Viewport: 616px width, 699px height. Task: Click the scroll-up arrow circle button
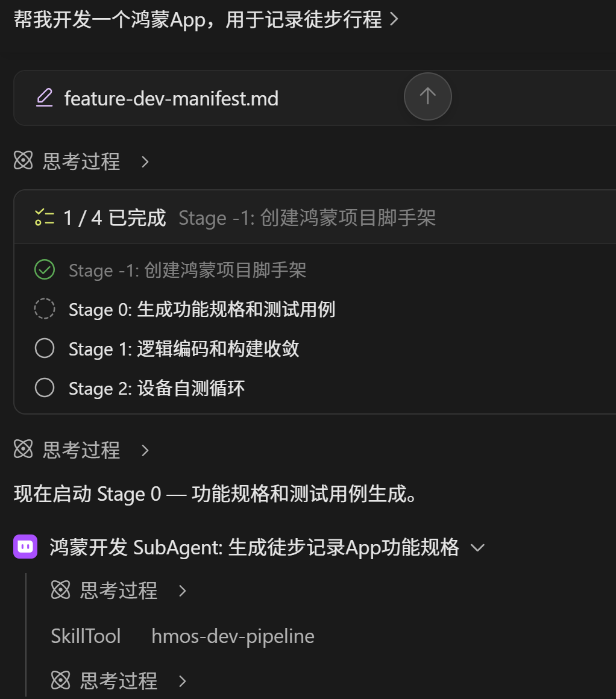coord(427,96)
